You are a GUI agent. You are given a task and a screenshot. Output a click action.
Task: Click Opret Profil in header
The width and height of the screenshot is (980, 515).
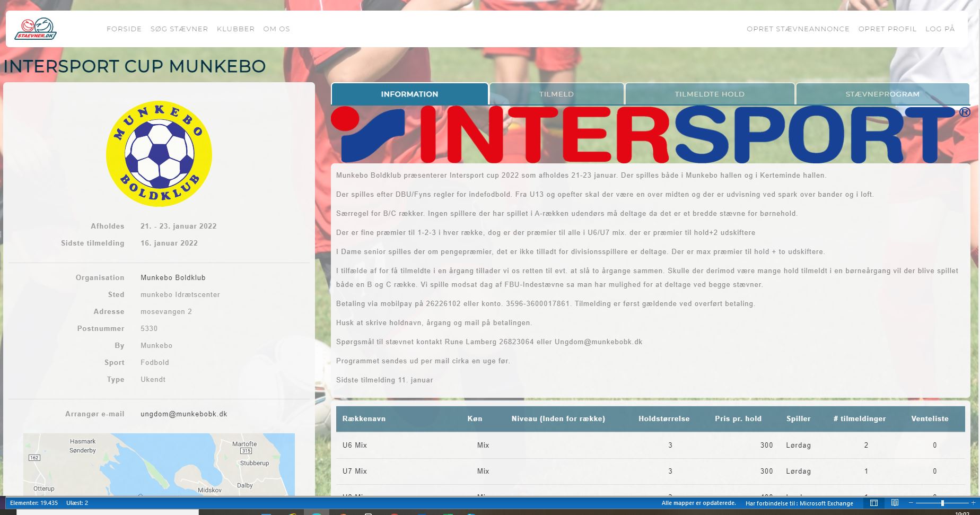point(887,29)
